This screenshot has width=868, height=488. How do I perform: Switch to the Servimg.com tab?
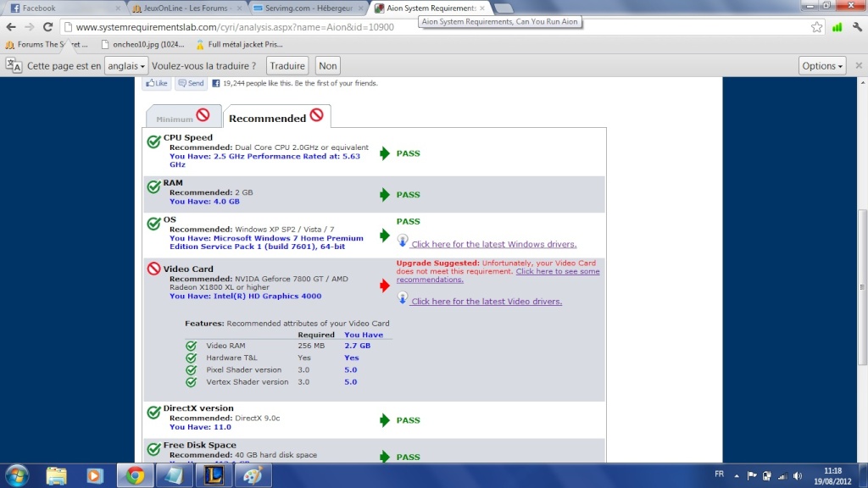pyautogui.click(x=308, y=8)
